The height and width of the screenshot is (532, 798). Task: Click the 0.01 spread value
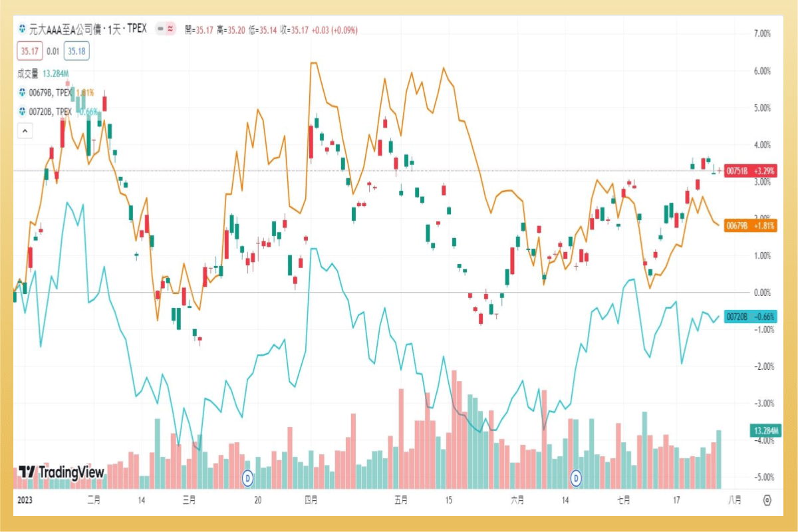[x=53, y=51]
